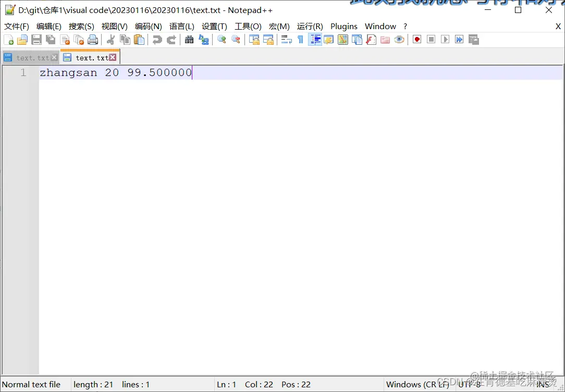This screenshot has width=565, height=392.
Task: Open a file with the folder icon
Action: pyautogui.click(x=22, y=40)
